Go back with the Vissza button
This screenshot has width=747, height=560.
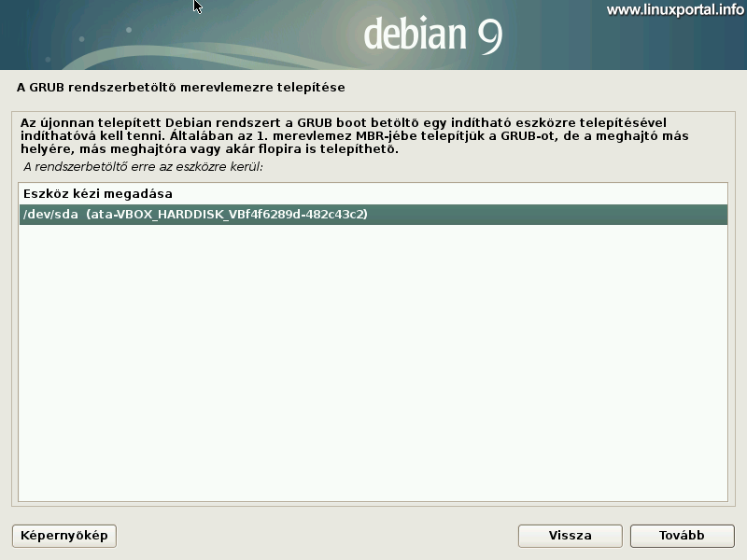click(x=571, y=536)
